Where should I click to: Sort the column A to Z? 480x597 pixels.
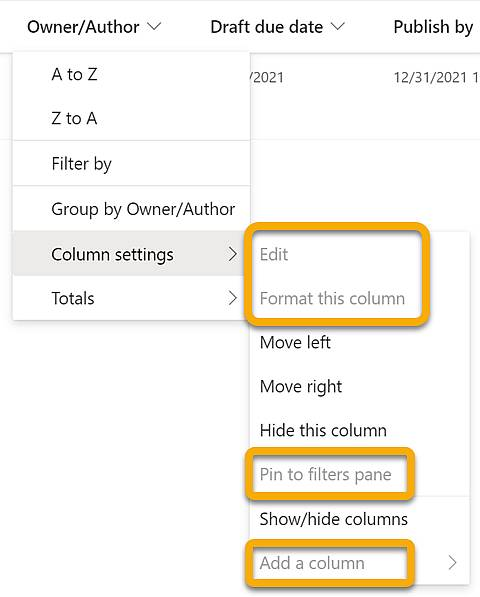pos(131,74)
